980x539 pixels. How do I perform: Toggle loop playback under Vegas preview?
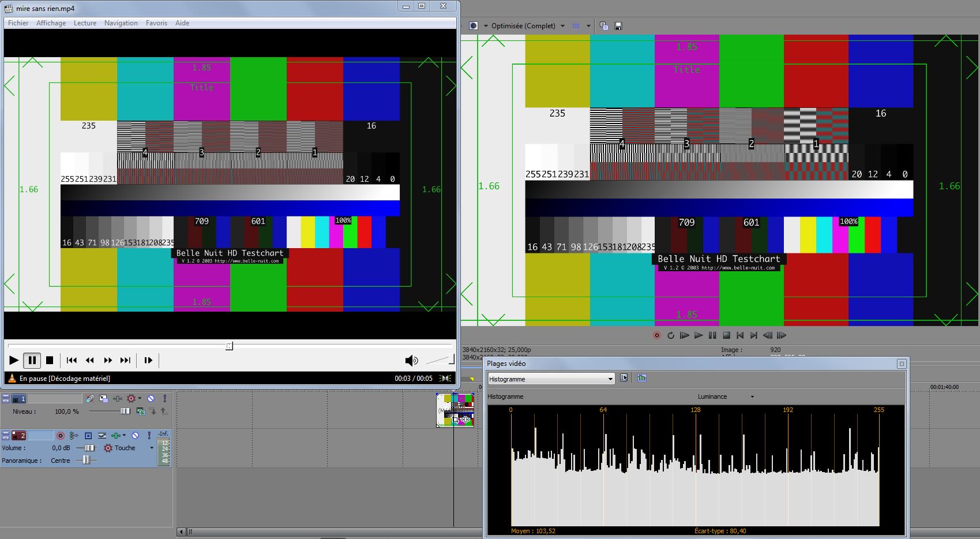(x=671, y=335)
